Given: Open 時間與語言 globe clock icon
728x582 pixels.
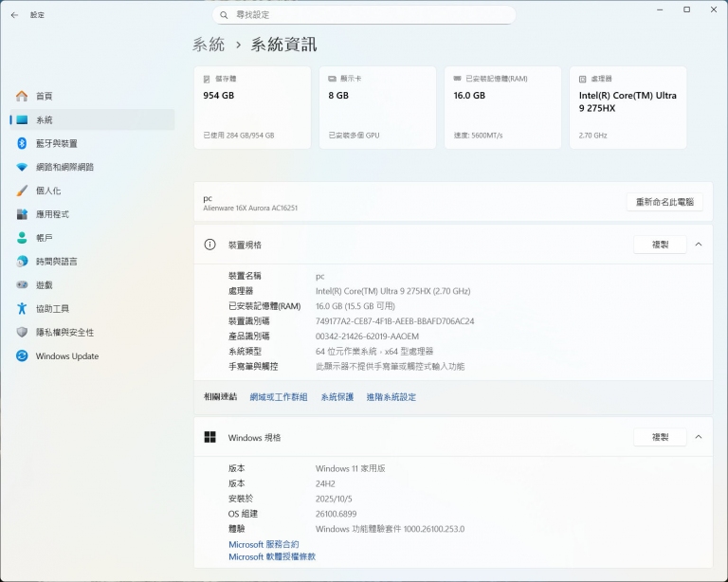Looking at the screenshot, I should coord(22,262).
